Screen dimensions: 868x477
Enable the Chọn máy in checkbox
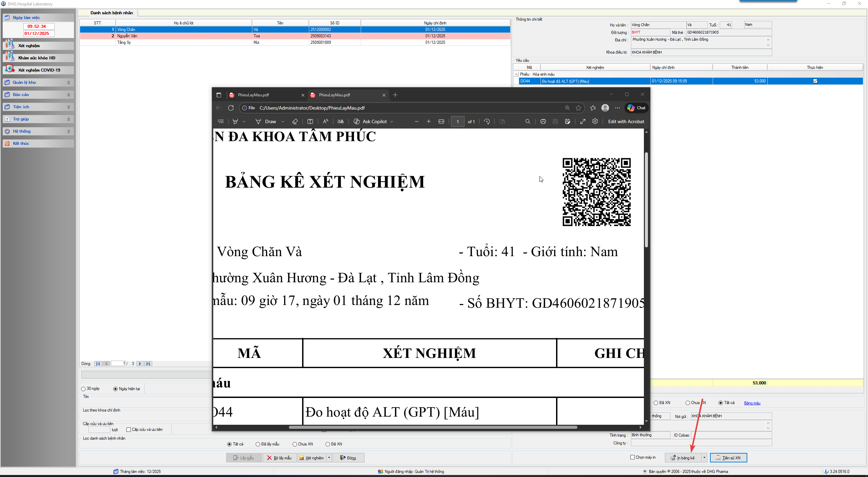(632, 457)
